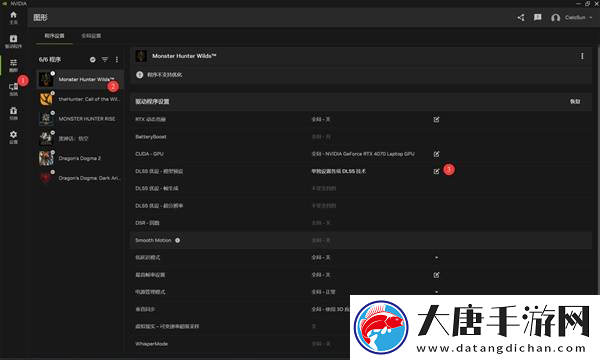This screenshot has width=600, height=360.
Task: Click the optimize-status icon beside 6/6 programs
Action: coord(93,59)
